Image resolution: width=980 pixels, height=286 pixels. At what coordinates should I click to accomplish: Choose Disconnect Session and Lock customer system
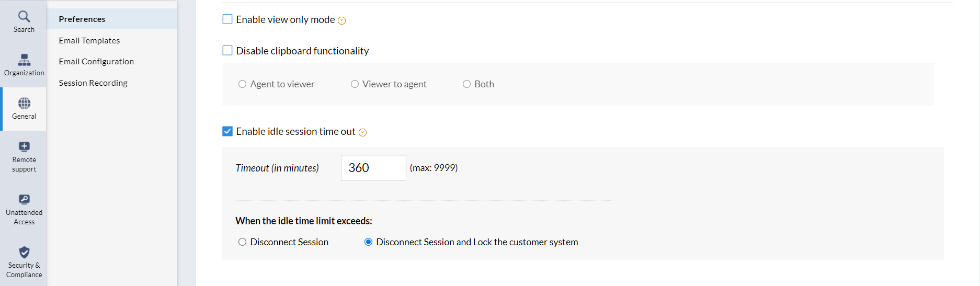coord(369,242)
